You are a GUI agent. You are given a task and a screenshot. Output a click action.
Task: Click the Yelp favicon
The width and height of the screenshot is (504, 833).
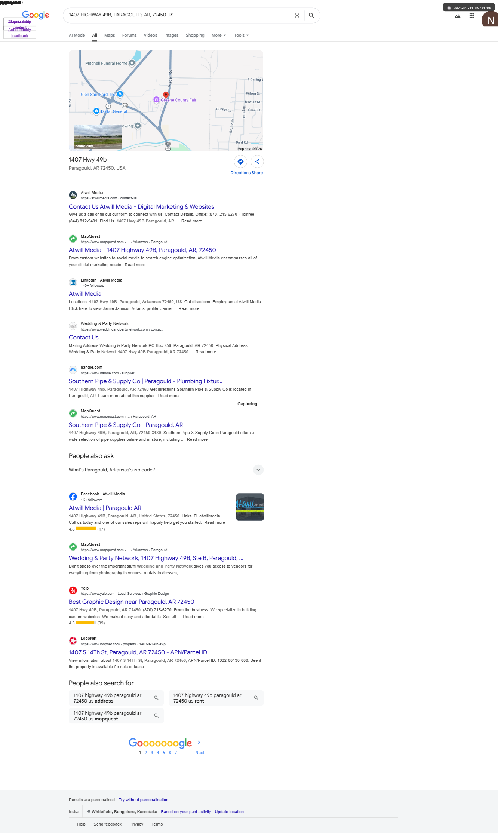click(73, 590)
